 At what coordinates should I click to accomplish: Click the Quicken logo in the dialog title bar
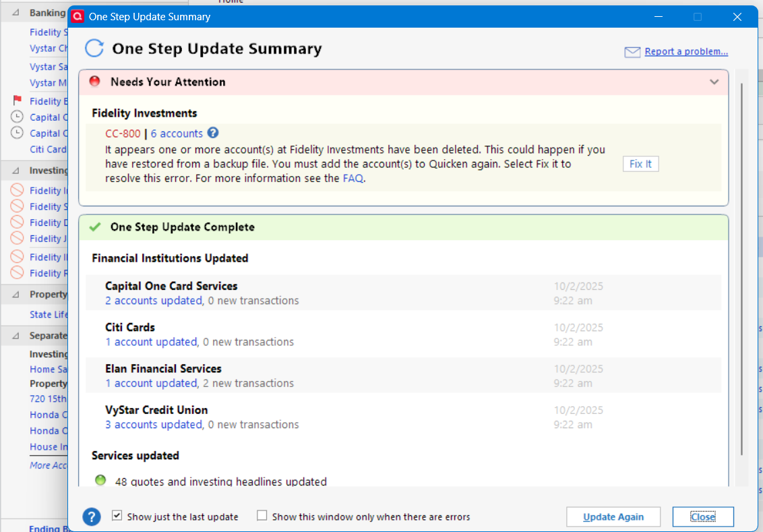point(78,17)
